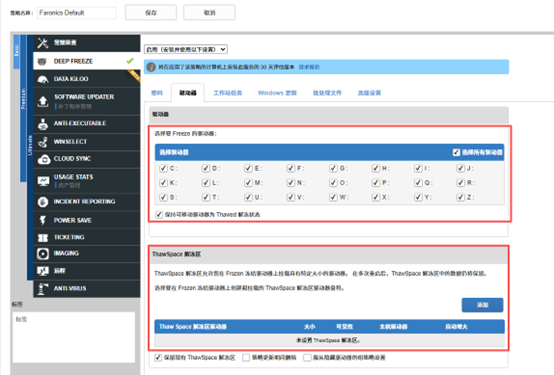Screen dimensions: 554x375
Task: Toggle retain existing ThawSpace checkbox
Action: pos(158,358)
